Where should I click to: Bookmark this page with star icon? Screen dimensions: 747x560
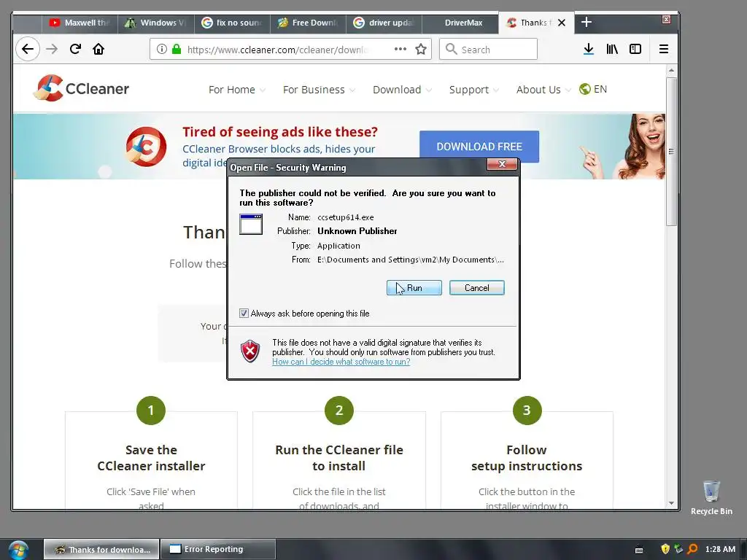(421, 49)
